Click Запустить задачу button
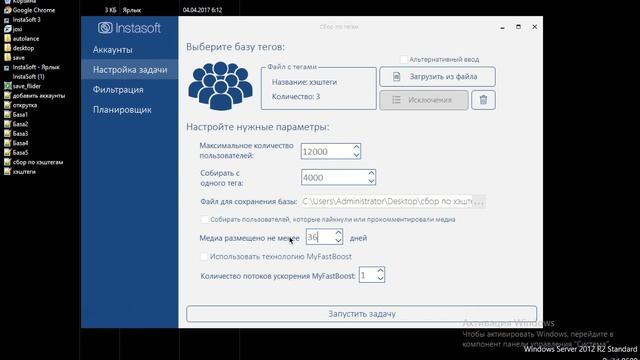This screenshot has width=640, height=360. coord(362,314)
